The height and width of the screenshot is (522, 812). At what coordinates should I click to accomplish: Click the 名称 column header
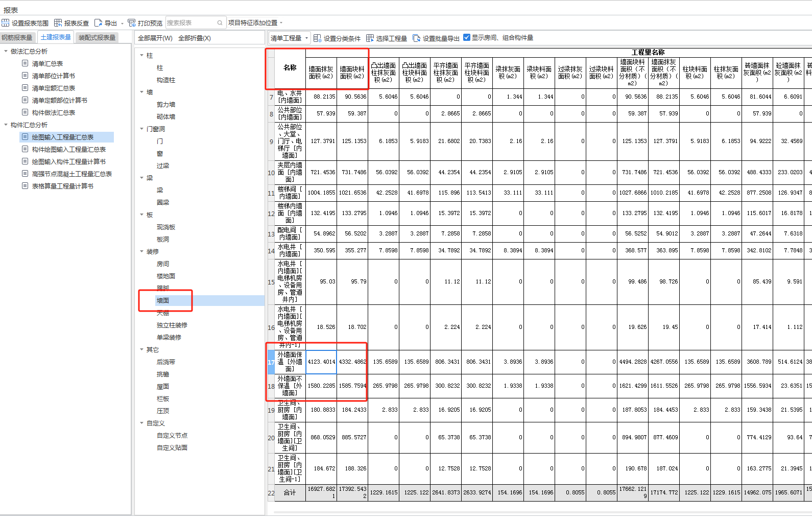(x=290, y=68)
